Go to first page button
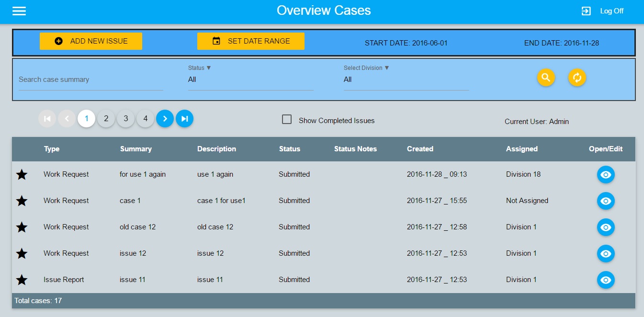 click(47, 118)
